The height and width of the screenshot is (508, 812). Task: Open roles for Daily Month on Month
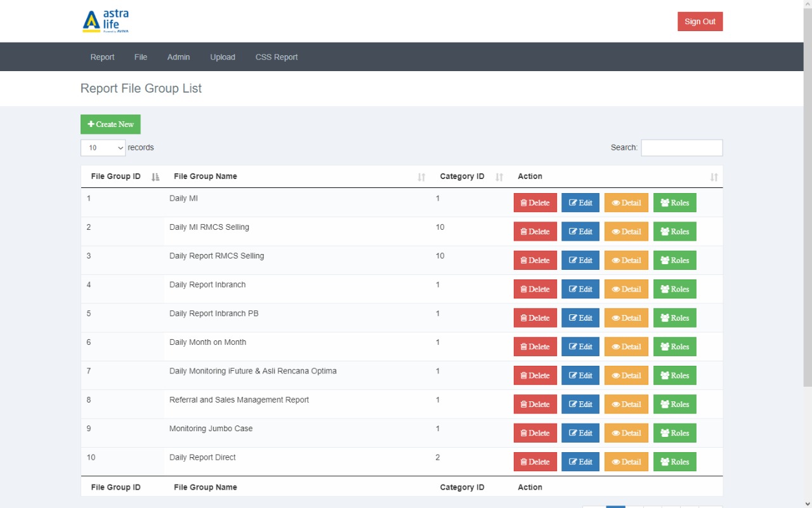pyautogui.click(x=674, y=347)
